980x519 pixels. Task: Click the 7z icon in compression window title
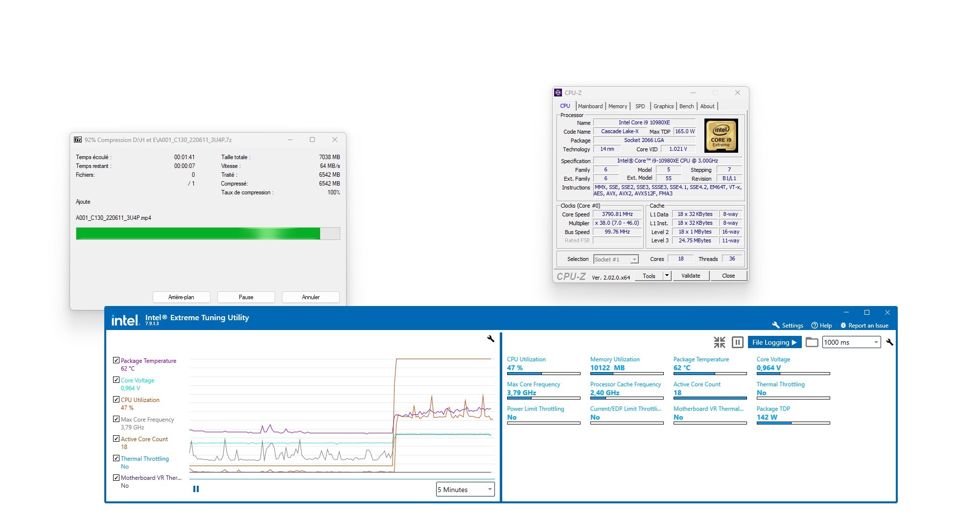(78, 140)
